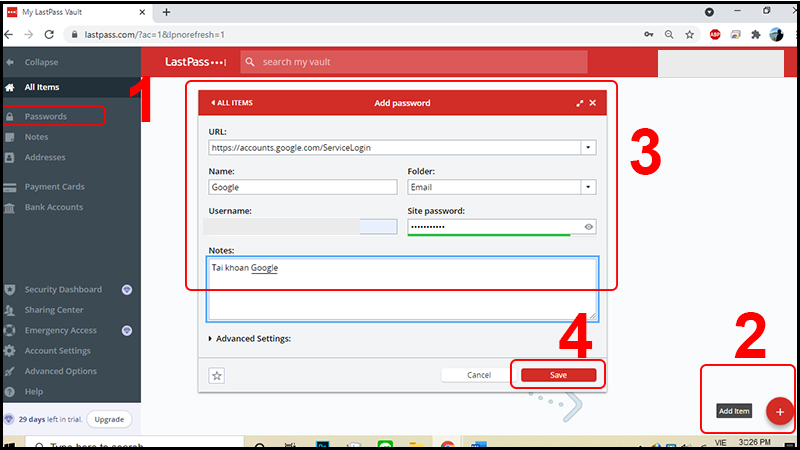Screen dimensions: 800x450
Task: Open the Chrome profile avatar
Action: click(776, 35)
